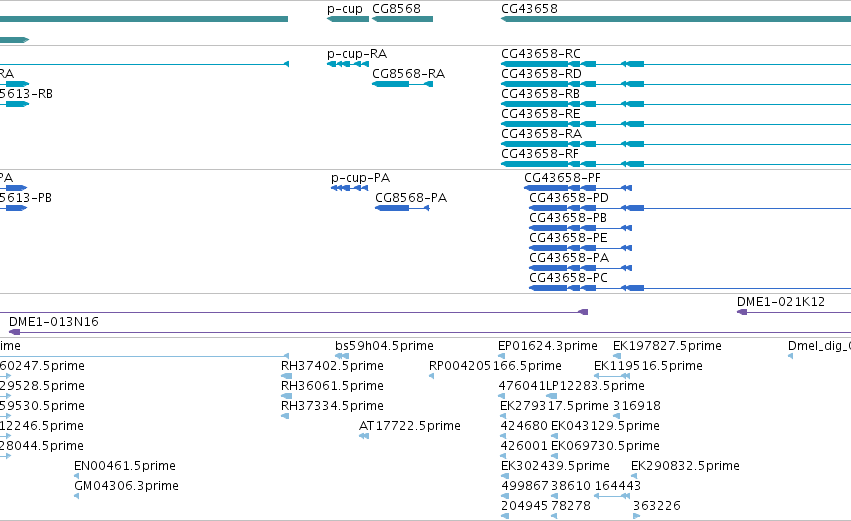Select the CG43658-PE protein
The width and height of the screenshot is (851, 521).
(568, 238)
